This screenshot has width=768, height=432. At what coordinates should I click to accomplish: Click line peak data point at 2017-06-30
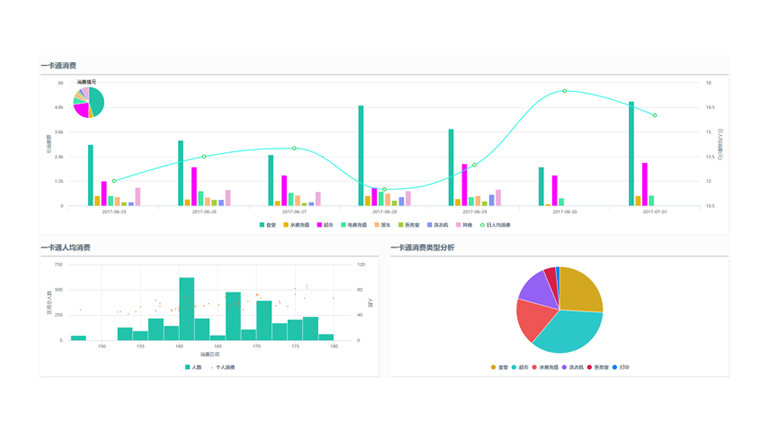564,91
